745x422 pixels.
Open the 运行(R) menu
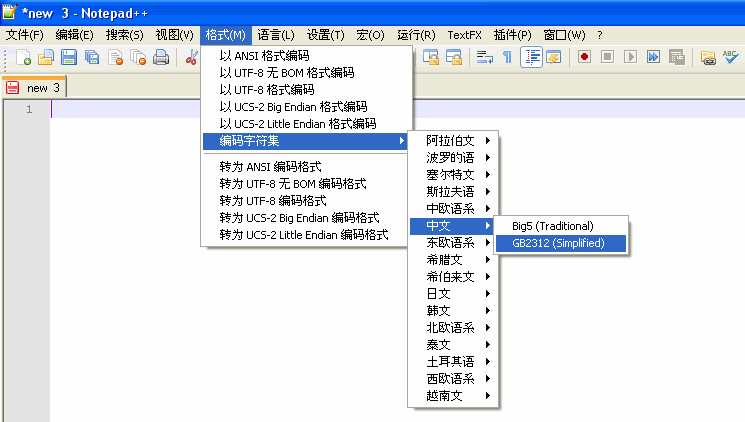[416, 35]
